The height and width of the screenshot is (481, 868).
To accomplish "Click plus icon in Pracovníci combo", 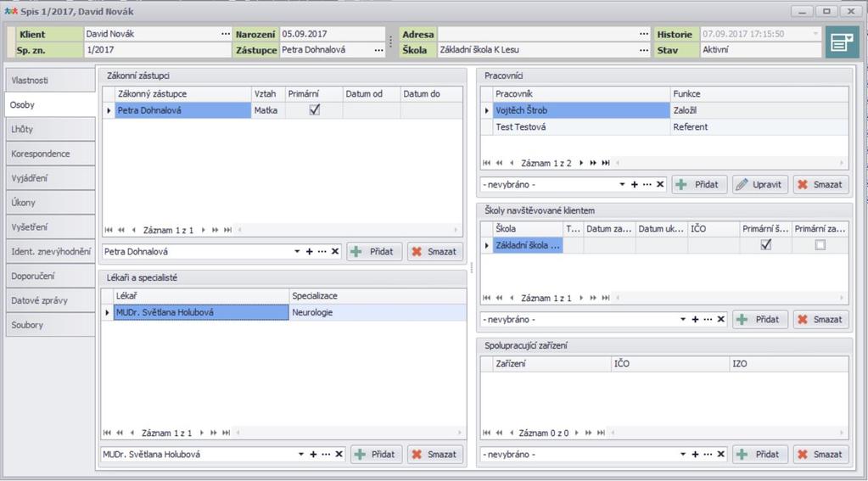I will pyautogui.click(x=635, y=184).
